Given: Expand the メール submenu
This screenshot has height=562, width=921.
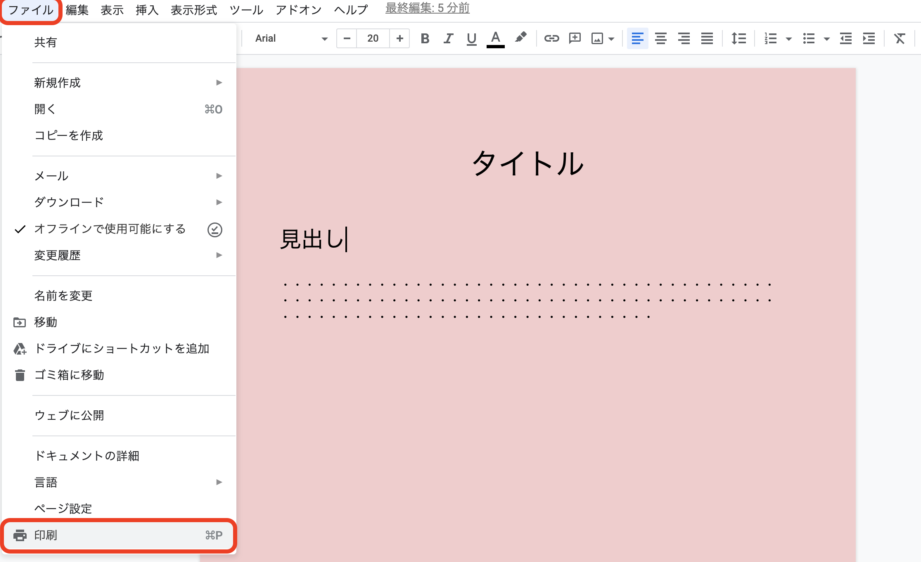Looking at the screenshot, I should click(x=119, y=176).
